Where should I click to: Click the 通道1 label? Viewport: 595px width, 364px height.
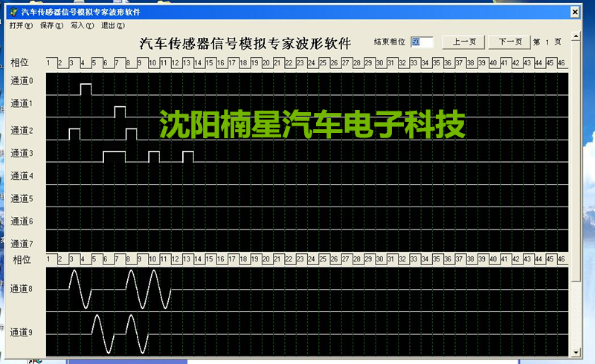22,103
